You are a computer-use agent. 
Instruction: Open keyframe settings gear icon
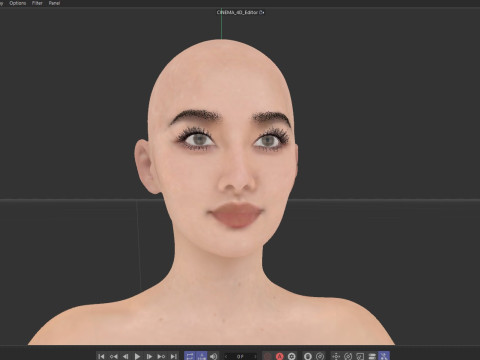point(292,356)
